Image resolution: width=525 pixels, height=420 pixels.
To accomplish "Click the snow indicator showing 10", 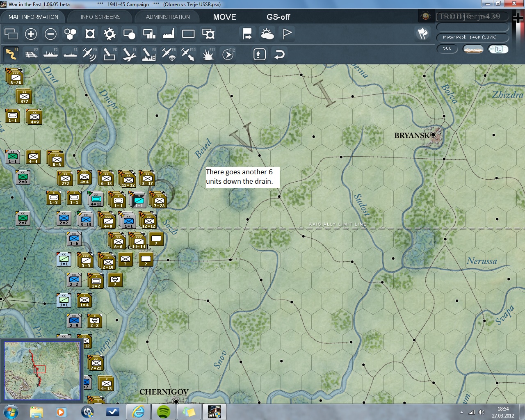I will 498,49.
